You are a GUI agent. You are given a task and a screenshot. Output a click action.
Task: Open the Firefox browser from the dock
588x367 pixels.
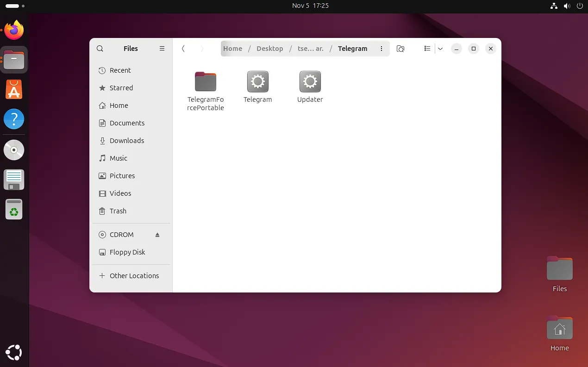coord(14,30)
